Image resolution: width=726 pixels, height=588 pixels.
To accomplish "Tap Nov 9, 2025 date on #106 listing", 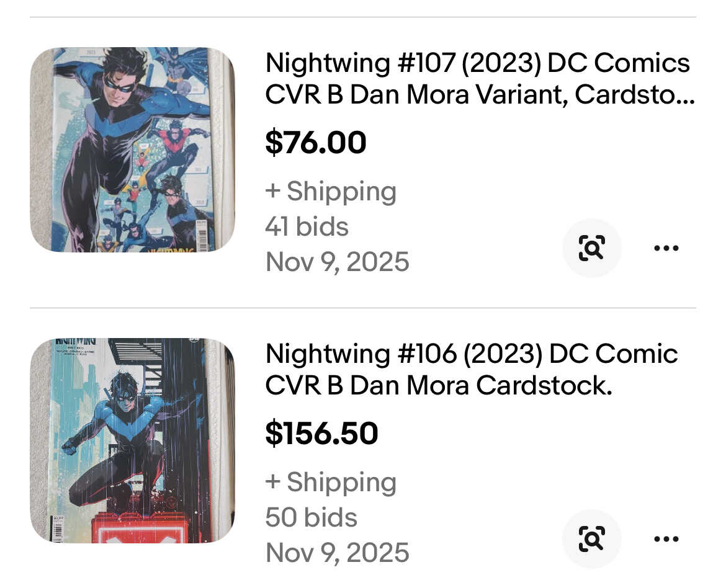I will pyautogui.click(x=337, y=553).
